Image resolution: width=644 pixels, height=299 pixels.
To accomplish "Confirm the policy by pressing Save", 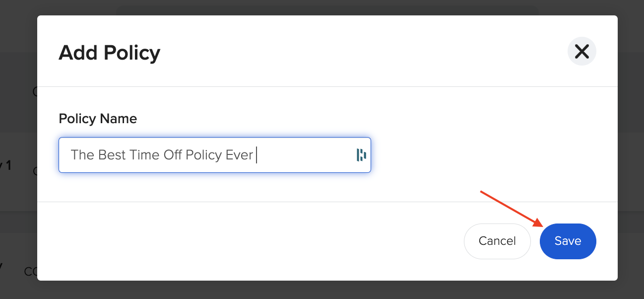I will point(568,241).
